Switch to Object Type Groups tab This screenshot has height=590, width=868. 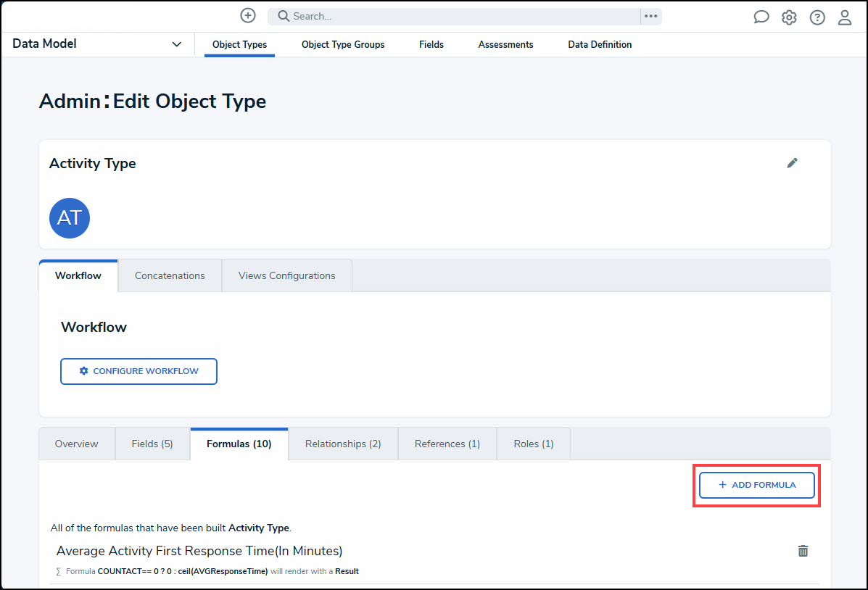(343, 45)
